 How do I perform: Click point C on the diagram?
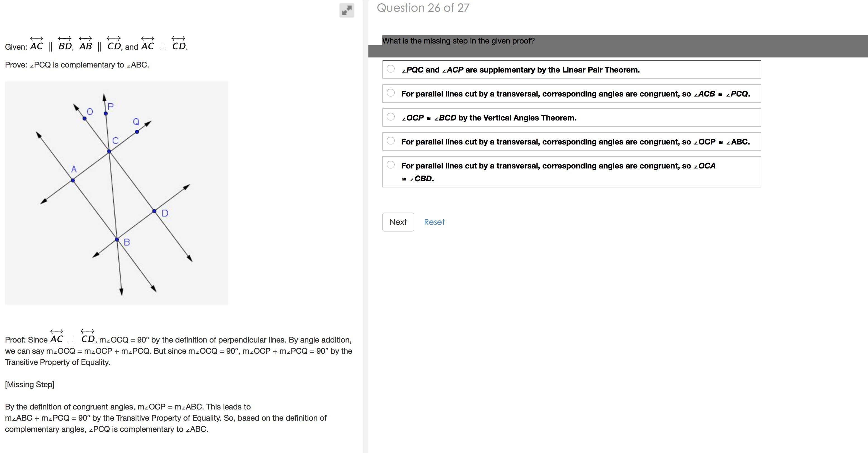point(109,151)
